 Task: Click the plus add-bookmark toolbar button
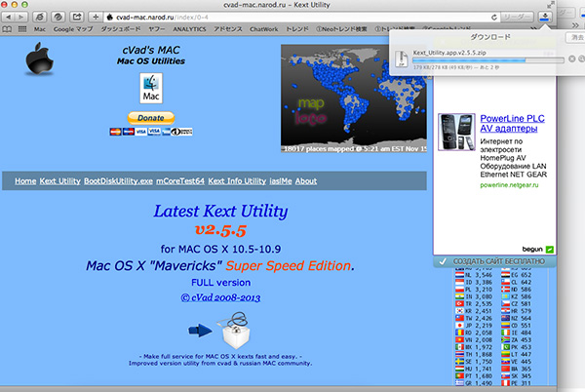tap(96, 18)
